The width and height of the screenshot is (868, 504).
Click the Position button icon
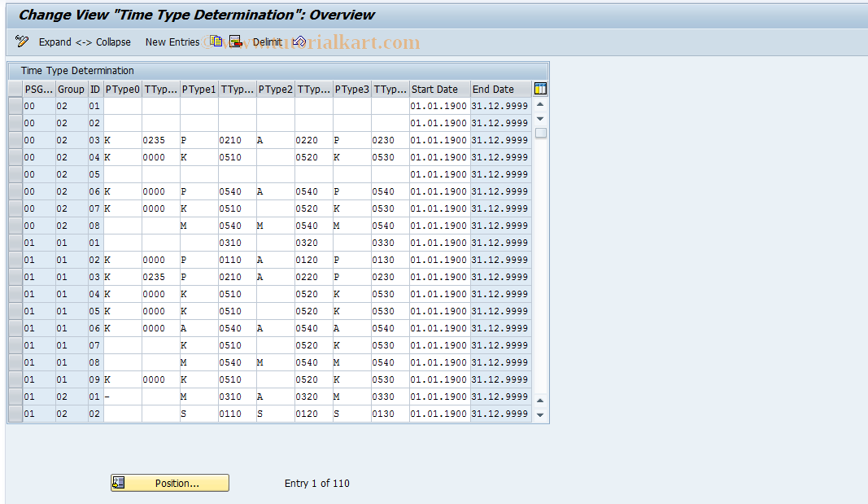click(119, 483)
